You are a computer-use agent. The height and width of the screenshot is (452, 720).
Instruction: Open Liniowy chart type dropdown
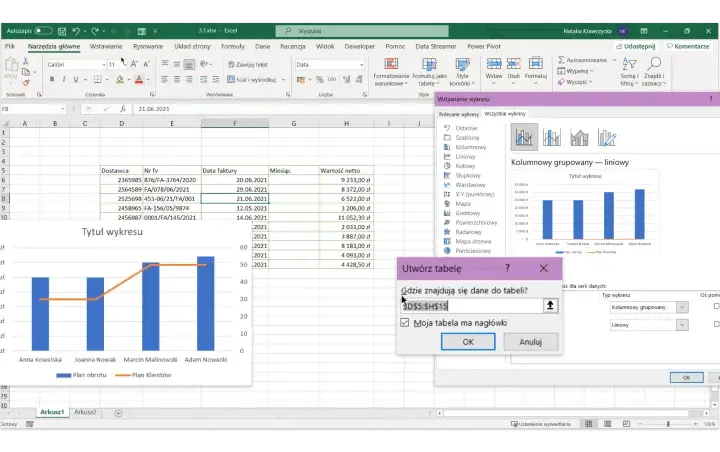[682, 325]
